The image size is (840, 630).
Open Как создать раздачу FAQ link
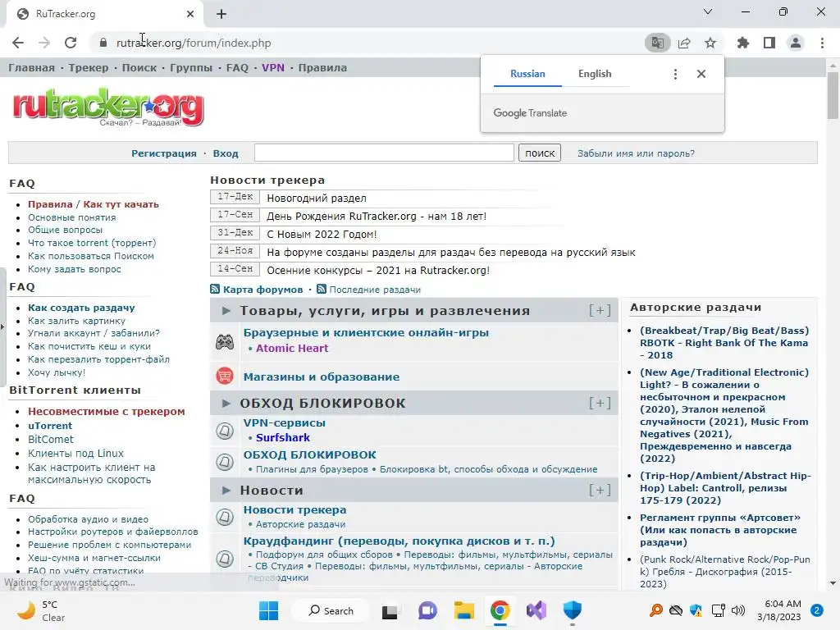pyautogui.click(x=81, y=308)
